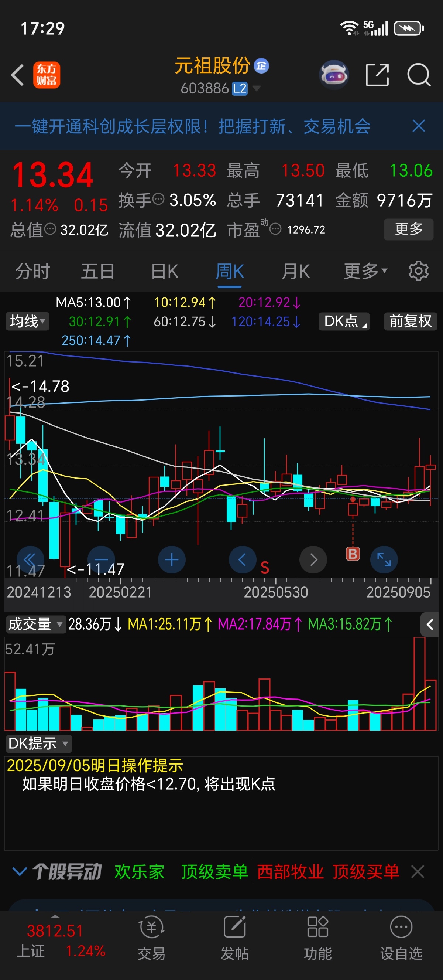
Task: Dismiss the 个股异动 ticker bar
Action: point(418,871)
